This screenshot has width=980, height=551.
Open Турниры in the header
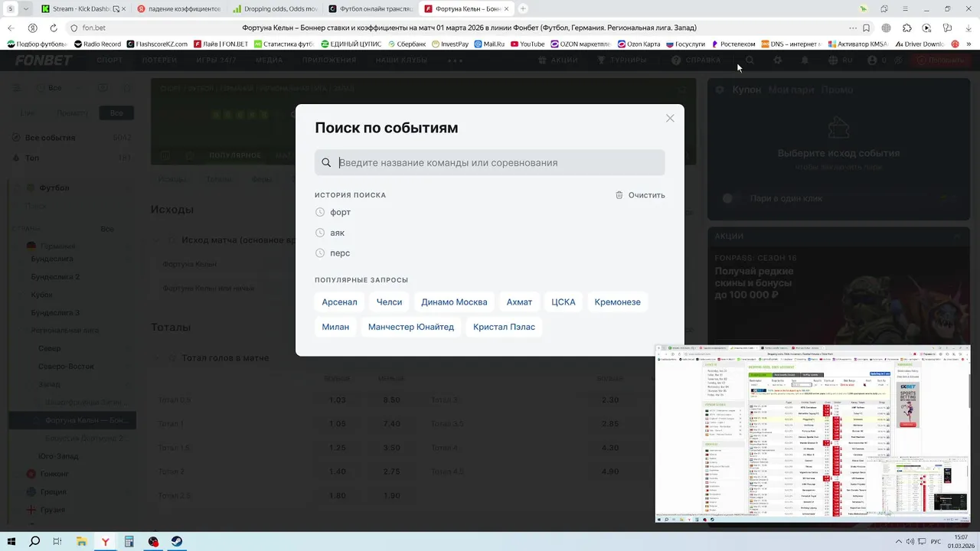tap(622, 60)
